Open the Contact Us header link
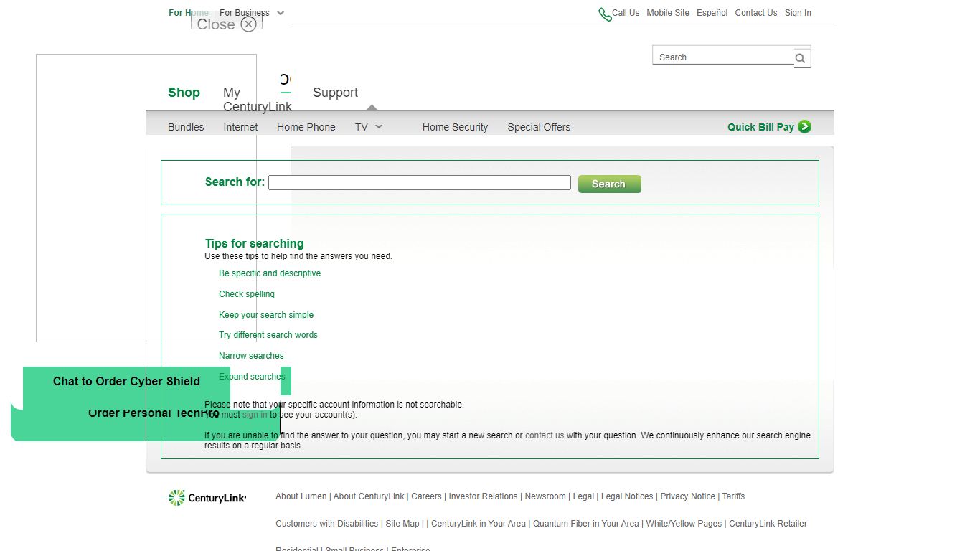 pyautogui.click(x=755, y=13)
